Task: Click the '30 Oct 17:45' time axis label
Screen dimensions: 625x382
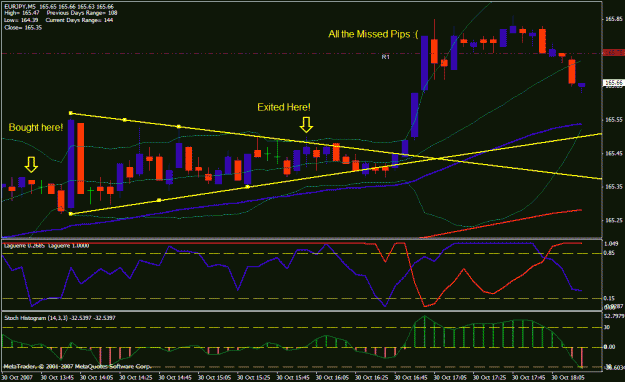Action: coord(529,377)
